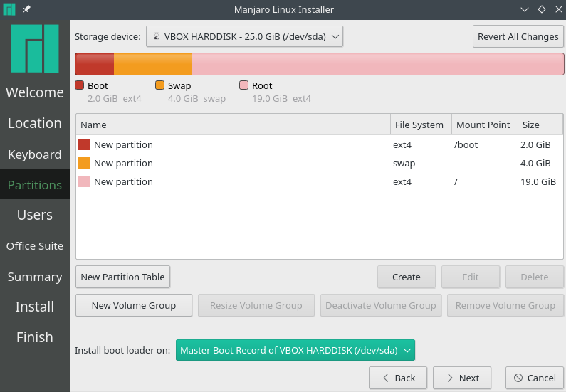Image resolution: width=566 pixels, height=392 pixels.
Task: Select the Install step in the sidebar
Action: point(35,307)
